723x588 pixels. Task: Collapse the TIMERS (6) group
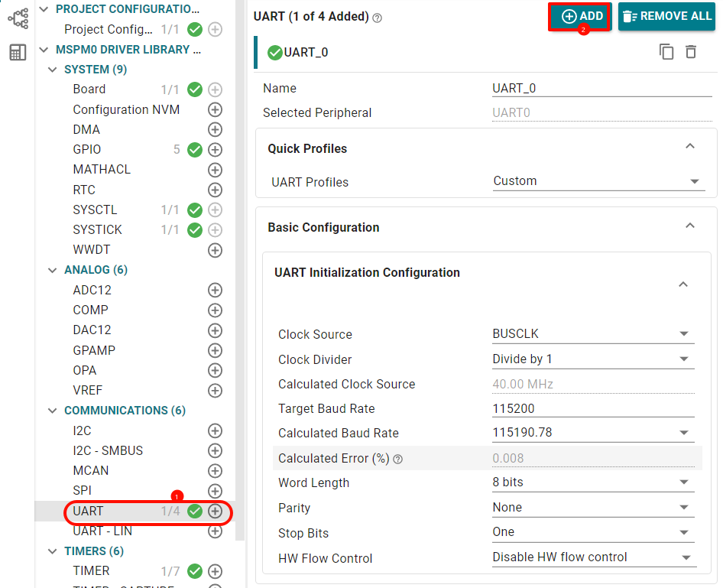(x=53, y=551)
